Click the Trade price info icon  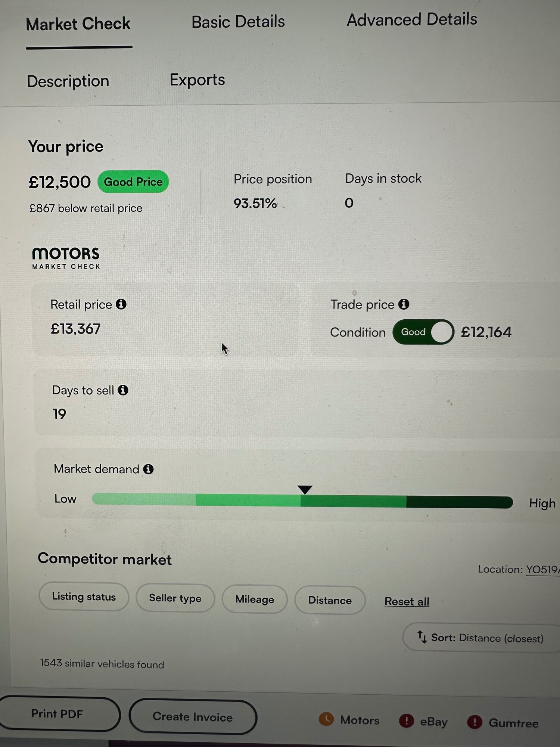[x=404, y=304]
